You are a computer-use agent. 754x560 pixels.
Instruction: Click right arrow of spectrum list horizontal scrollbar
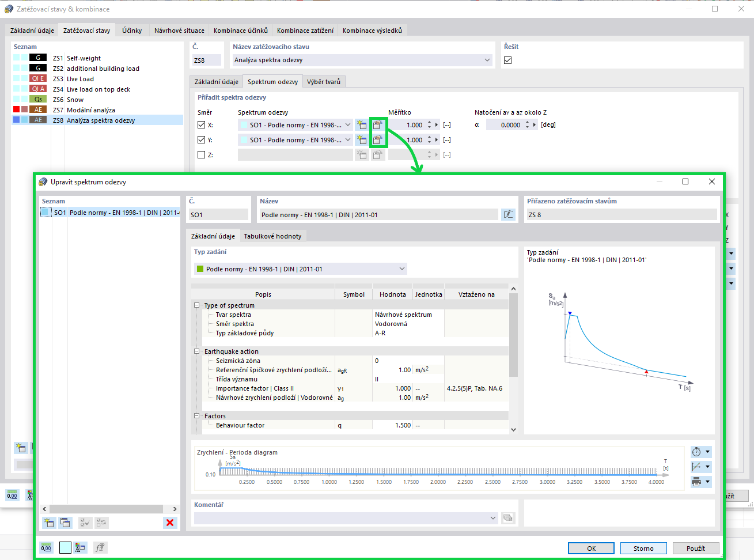175,509
